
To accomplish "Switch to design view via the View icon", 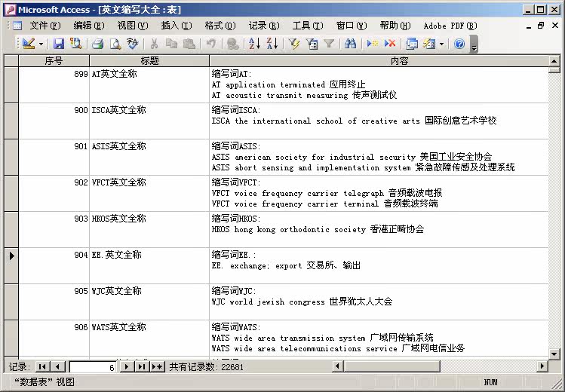I will (29, 44).
